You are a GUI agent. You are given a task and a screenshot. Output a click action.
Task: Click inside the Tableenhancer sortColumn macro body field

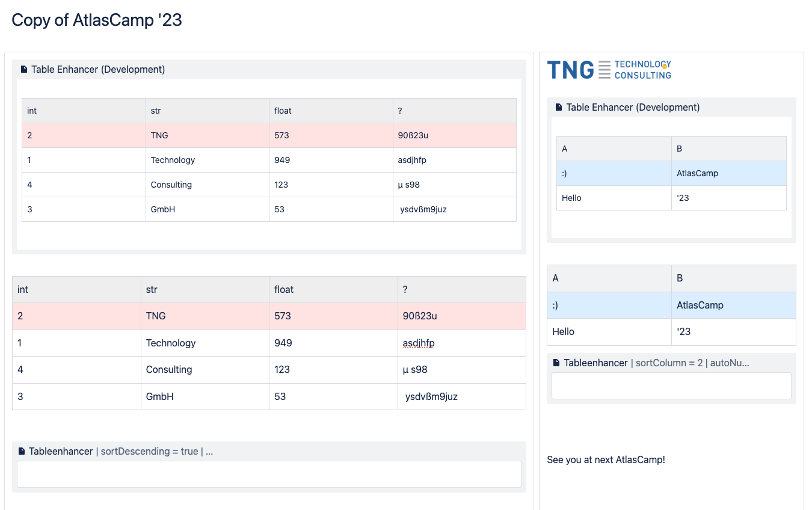pos(671,386)
